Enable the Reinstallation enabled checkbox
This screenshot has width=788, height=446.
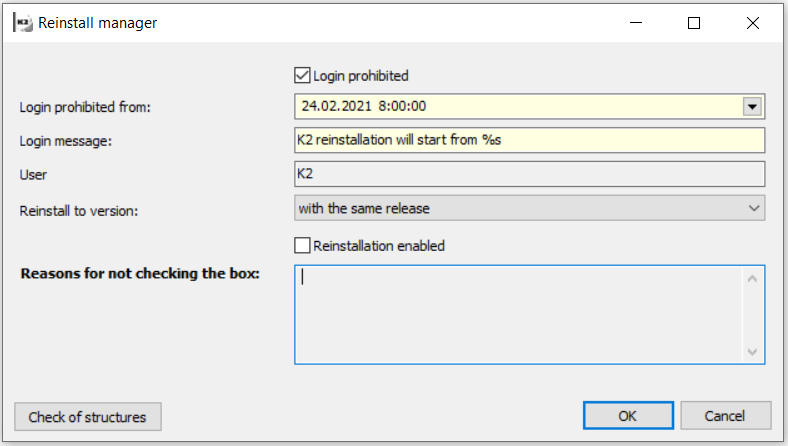tap(302, 245)
